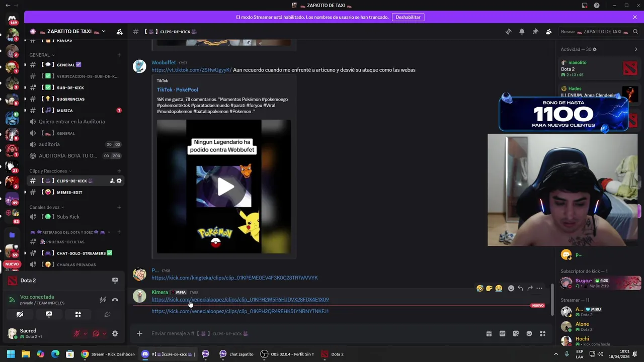Open input device options arrow next to microphone
This screenshot has height=362, width=644.
85,333
